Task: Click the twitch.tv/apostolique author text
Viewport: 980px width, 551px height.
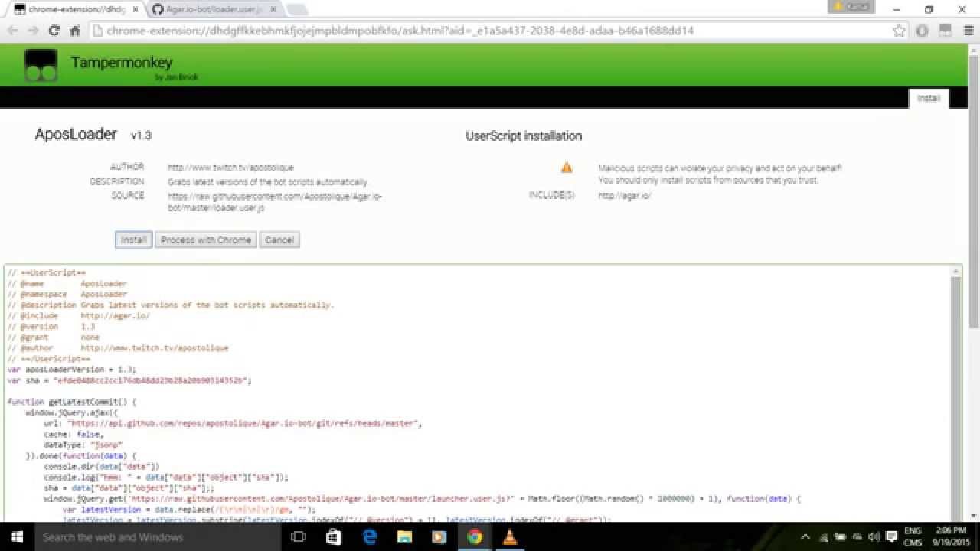Action: (230, 168)
